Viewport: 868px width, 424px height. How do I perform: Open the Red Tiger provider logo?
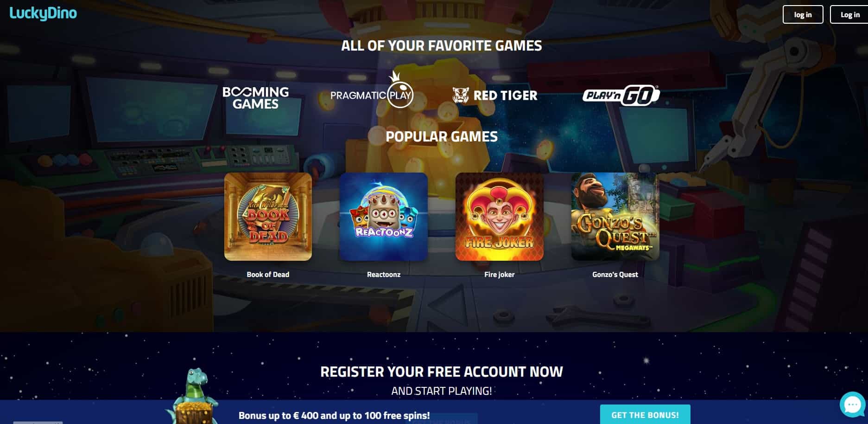[495, 96]
